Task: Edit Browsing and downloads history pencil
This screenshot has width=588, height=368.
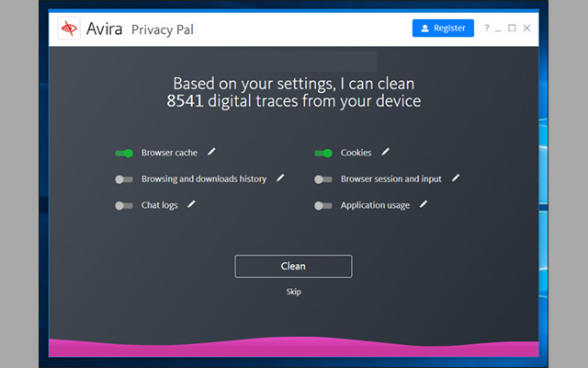Action: pos(280,178)
